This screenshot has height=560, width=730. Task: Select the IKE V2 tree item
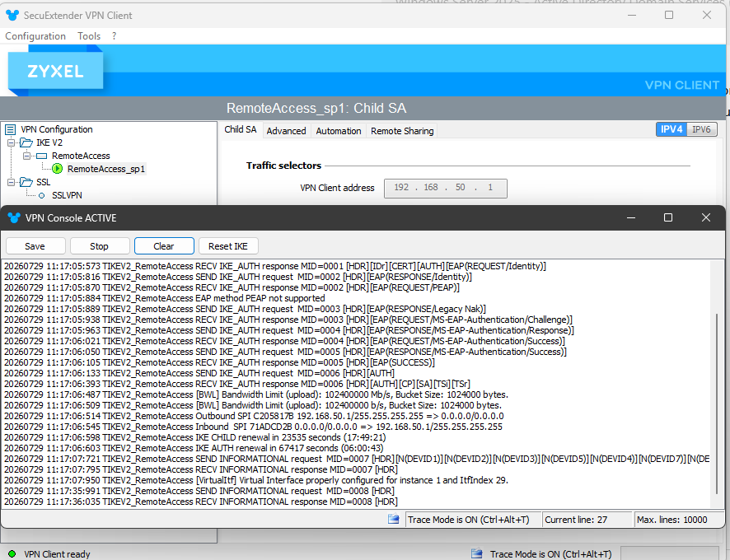click(x=49, y=142)
